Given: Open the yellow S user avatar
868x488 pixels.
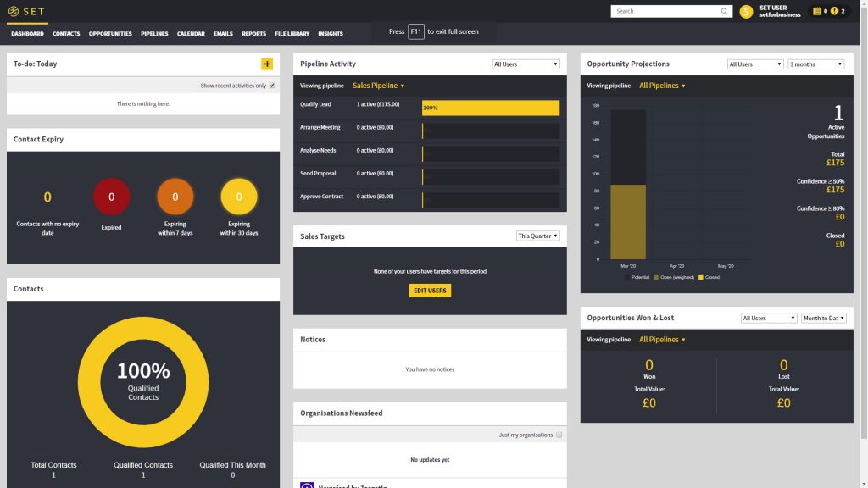Looking at the screenshot, I should (746, 12).
